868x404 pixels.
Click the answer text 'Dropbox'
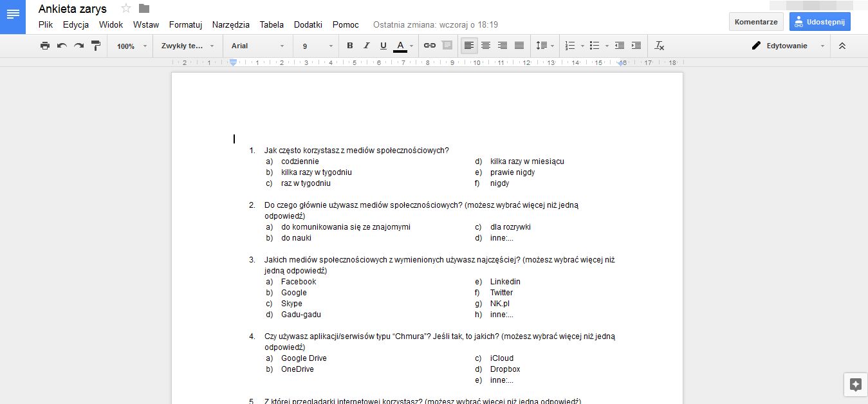[505, 369]
